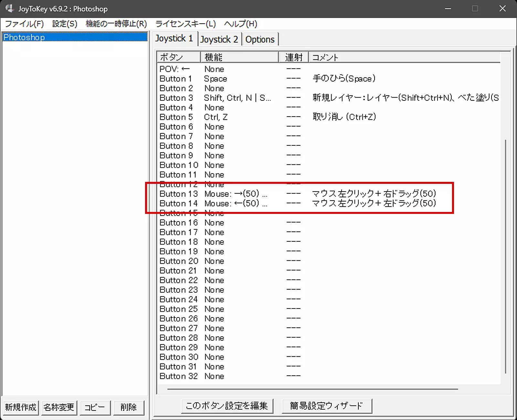Click the 手のひら(Space) comment
This screenshot has width=517, height=420.
[344, 79]
